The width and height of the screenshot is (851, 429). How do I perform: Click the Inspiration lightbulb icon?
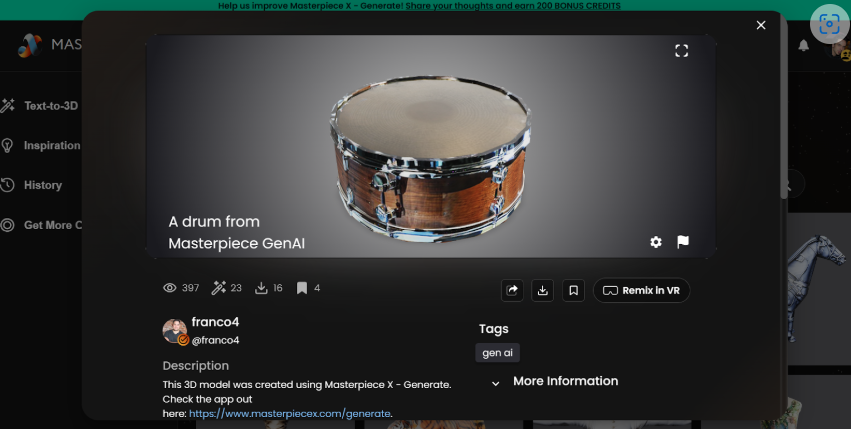[7, 146]
